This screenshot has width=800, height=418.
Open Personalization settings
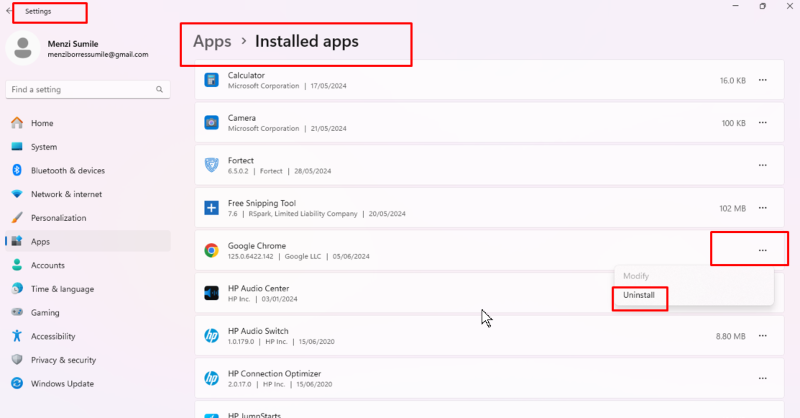[88, 217]
